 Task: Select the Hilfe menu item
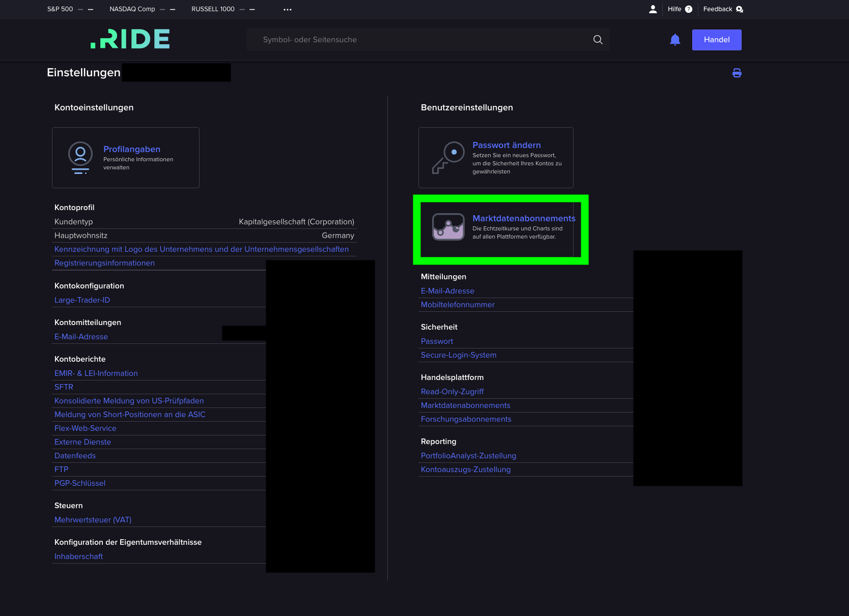pyautogui.click(x=674, y=9)
